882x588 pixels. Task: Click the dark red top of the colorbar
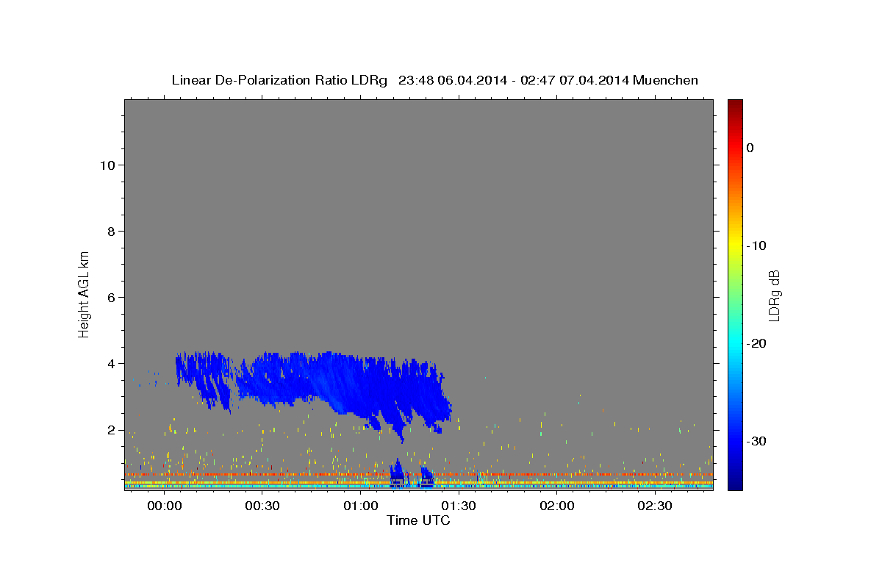point(735,107)
